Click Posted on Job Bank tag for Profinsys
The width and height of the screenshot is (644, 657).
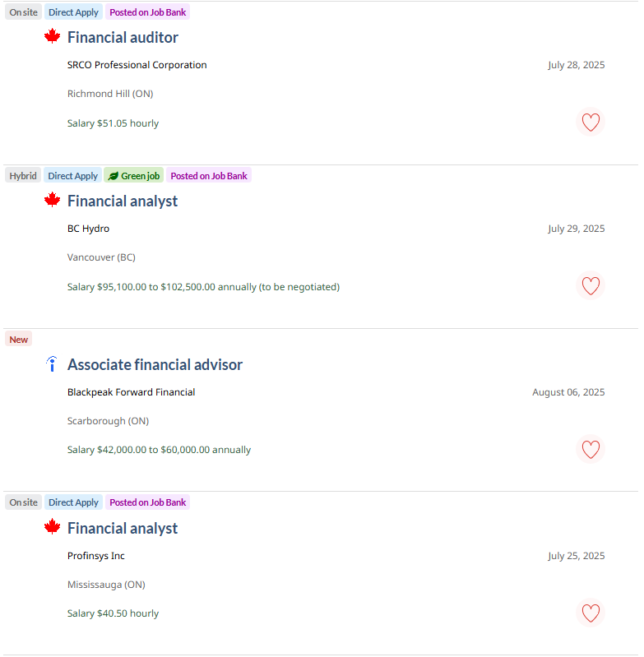147,502
